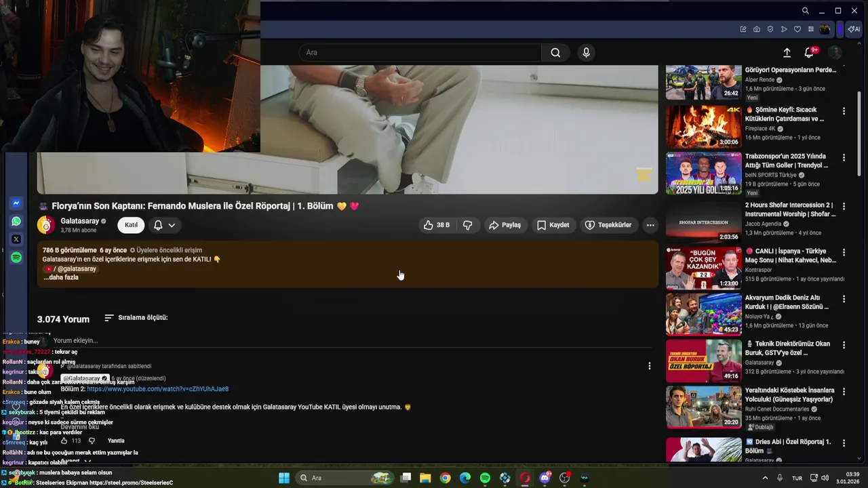
Task: Show hidden system tray icons chevron
Action: 766,478
